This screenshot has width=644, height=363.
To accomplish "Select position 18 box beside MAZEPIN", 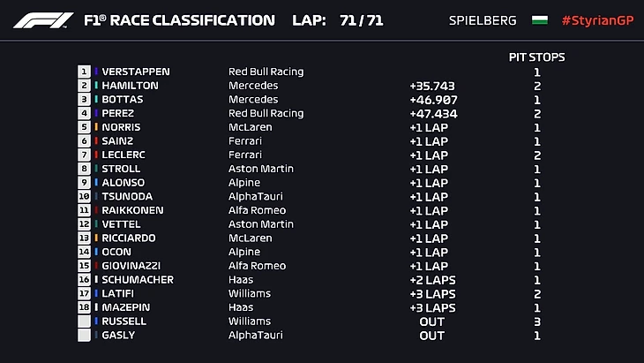I will 85,307.
